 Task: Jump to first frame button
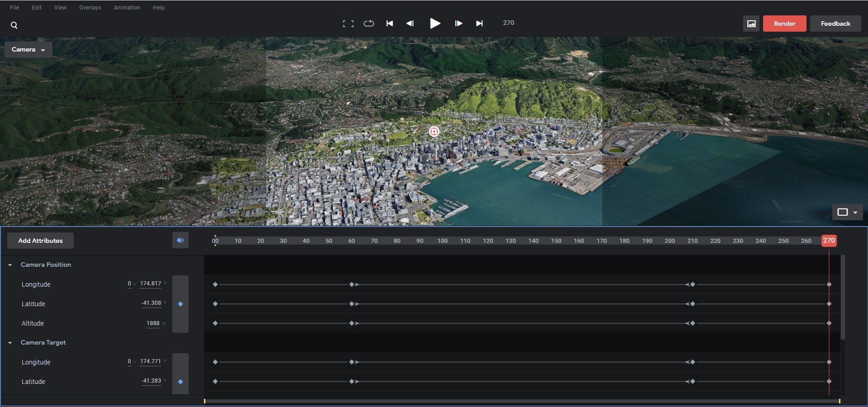(389, 24)
